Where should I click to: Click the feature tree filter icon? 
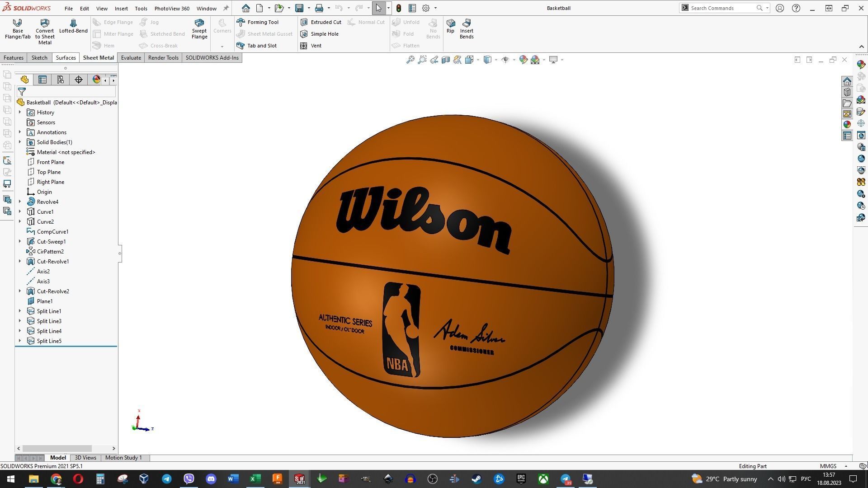22,91
